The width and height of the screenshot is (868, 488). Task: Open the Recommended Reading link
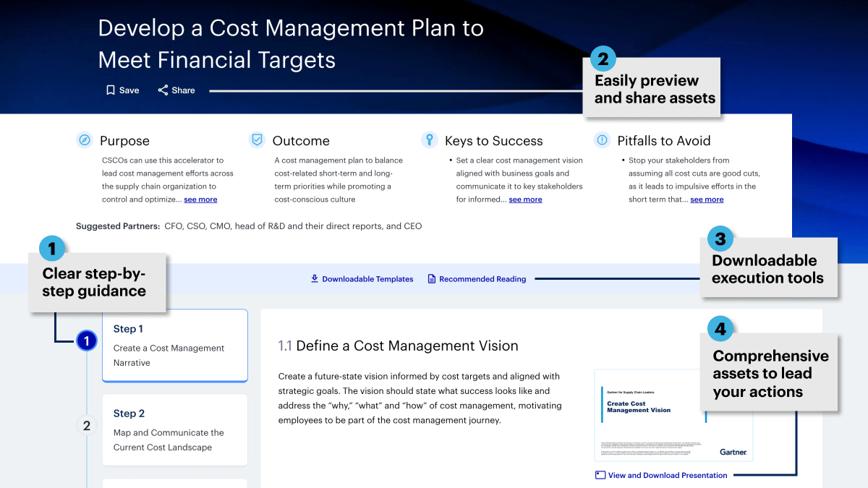482,278
